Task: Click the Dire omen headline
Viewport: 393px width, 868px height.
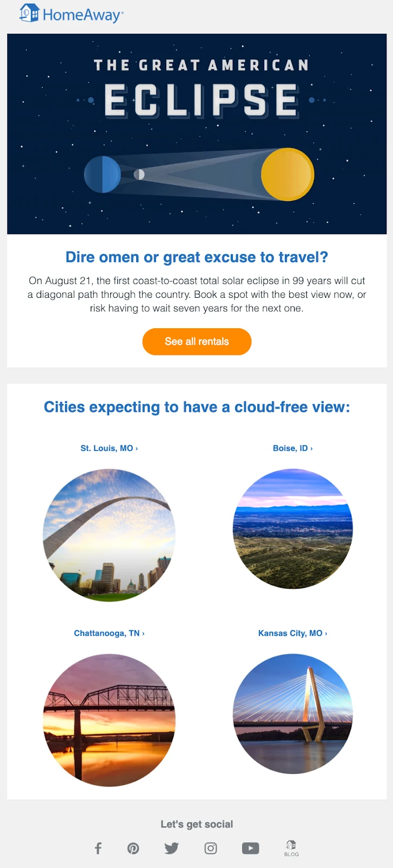Action: (196, 257)
